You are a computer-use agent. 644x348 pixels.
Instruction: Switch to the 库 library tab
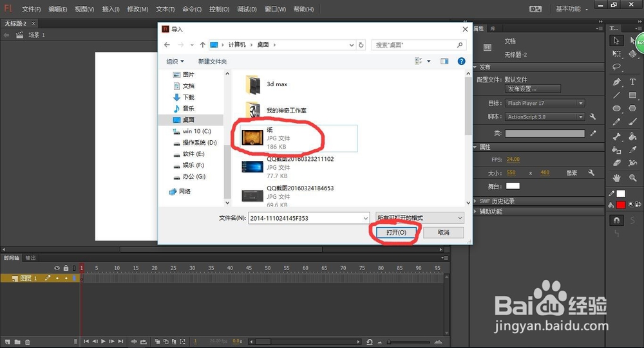click(493, 28)
